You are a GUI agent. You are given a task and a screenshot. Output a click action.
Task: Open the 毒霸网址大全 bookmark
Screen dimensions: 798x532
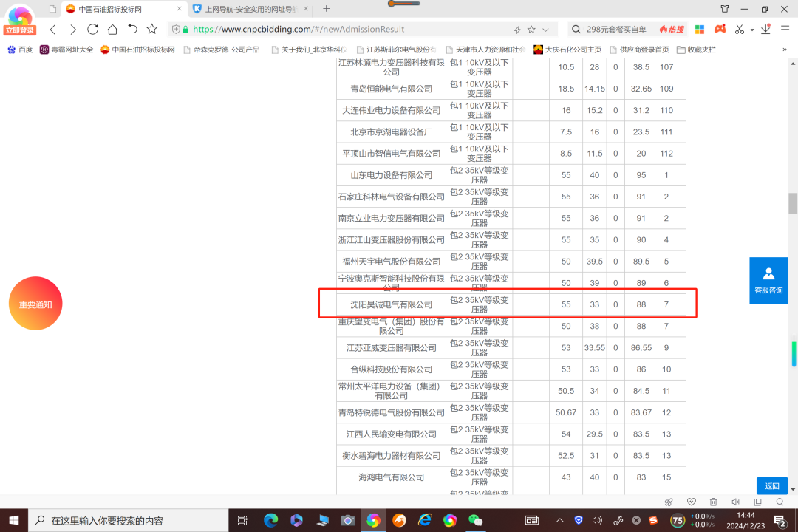[x=66, y=50]
